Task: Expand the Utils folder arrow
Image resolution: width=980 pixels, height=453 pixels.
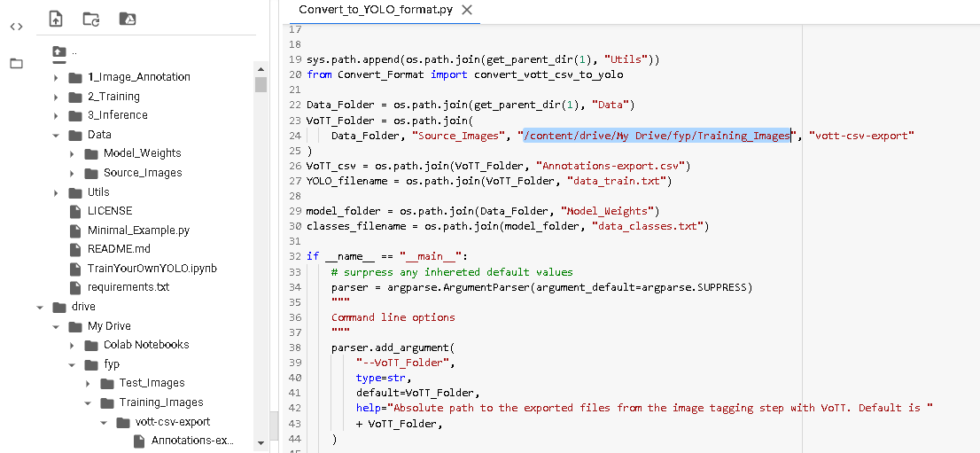Action: point(56,192)
